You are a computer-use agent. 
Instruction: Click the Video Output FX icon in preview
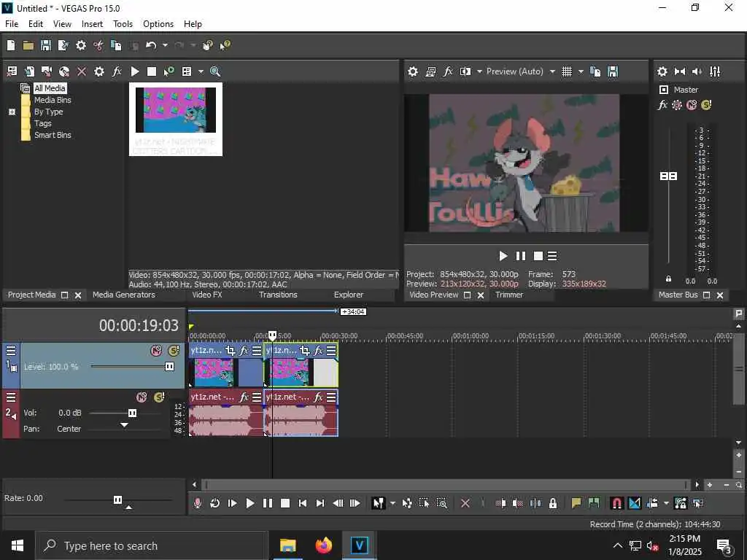coord(448,71)
